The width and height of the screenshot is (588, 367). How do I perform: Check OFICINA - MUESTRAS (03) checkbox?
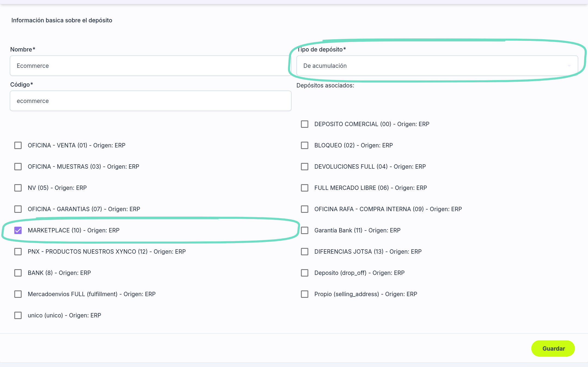click(18, 167)
